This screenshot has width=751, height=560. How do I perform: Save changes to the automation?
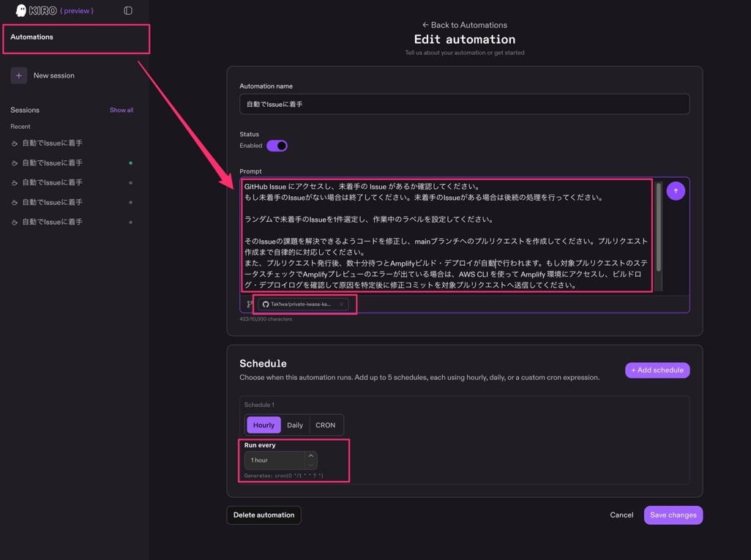tap(673, 515)
